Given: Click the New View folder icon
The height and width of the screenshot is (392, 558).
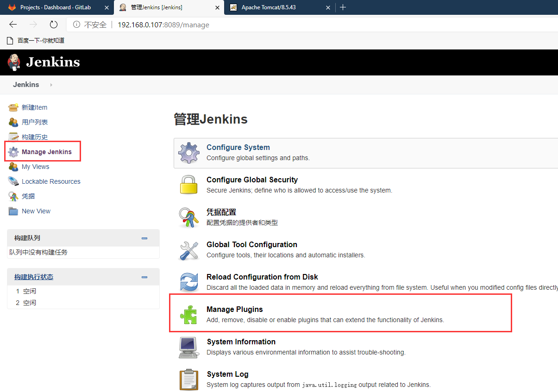Looking at the screenshot, I should tap(13, 211).
